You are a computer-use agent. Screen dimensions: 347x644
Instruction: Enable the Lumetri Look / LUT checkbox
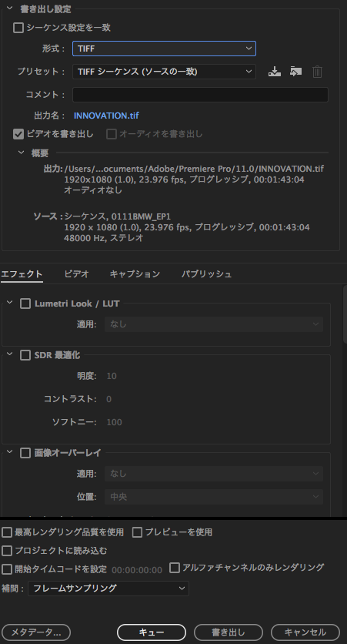[25, 304]
